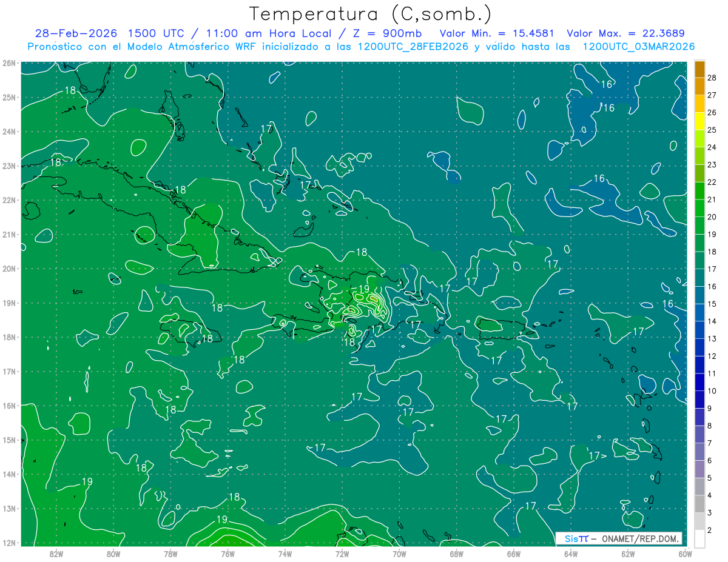The height and width of the screenshot is (562, 728).
Task: Click the color bar label '5'
Action: (x=710, y=478)
